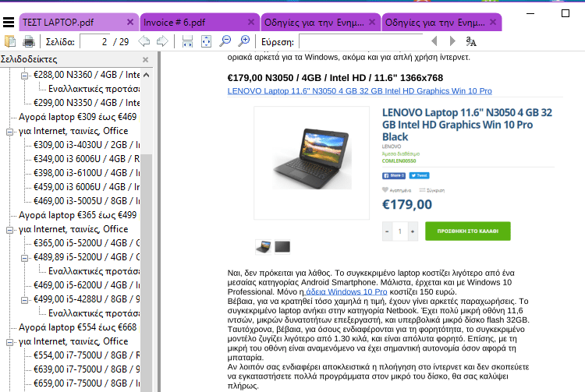585x392 pixels.
Task: Go to previous page arrow
Action: 144,41
